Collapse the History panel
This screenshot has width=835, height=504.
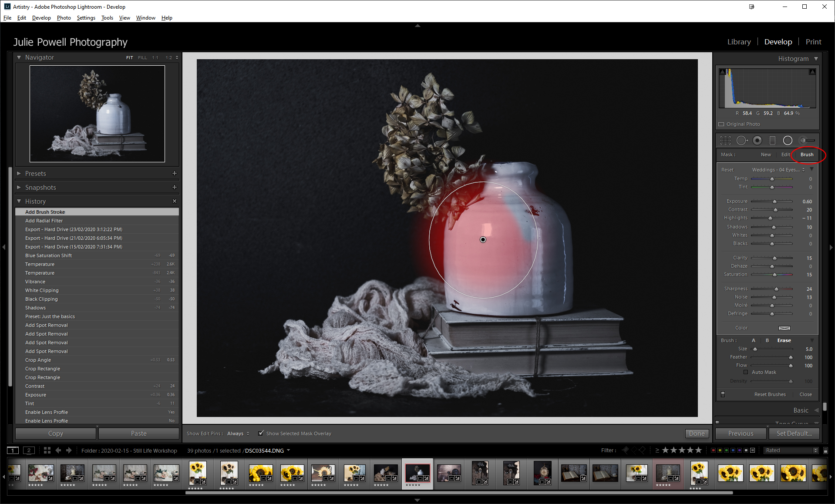19,201
